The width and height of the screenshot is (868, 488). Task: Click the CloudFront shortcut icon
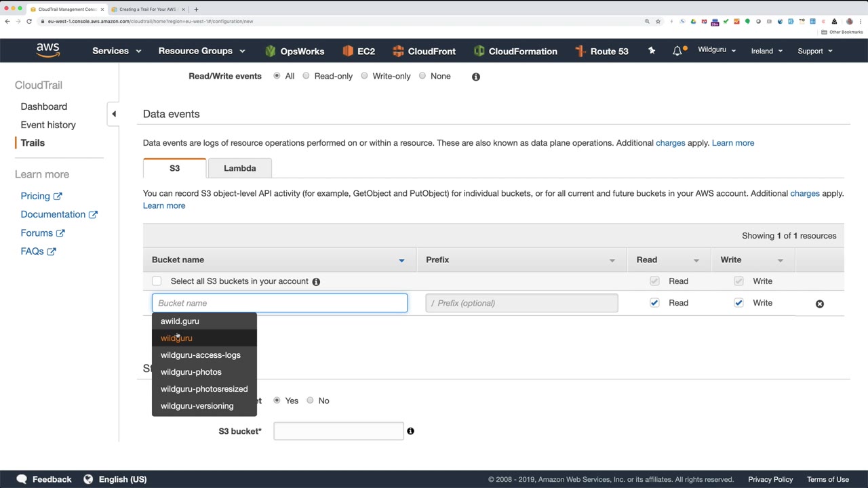398,51
